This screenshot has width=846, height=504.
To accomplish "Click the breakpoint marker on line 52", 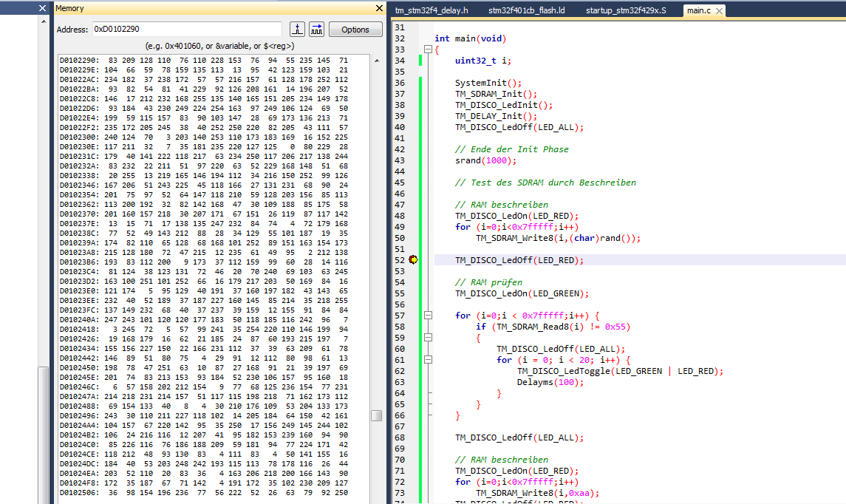I will coord(412,260).
